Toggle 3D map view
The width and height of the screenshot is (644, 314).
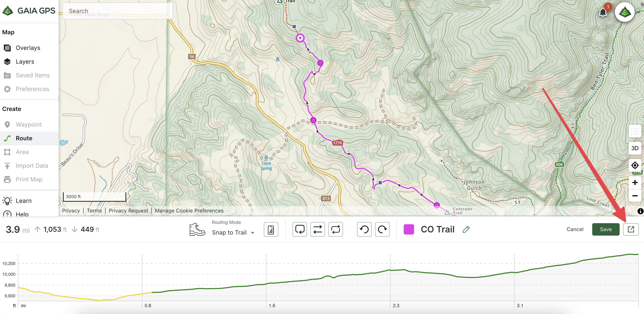click(x=635, y=148)
